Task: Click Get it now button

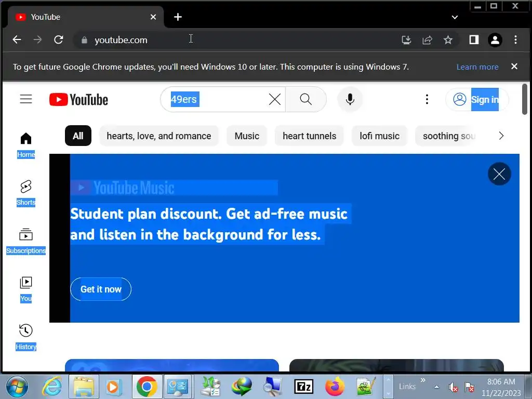Action: pos(101,289)
